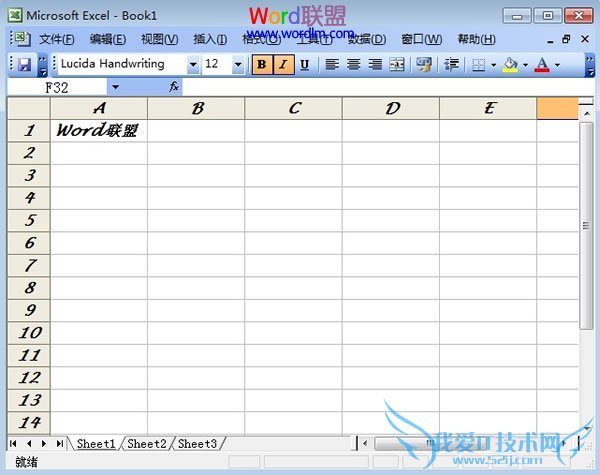600x475 pixels.
Task: Open the 编辑(E) menu
Action: (108, 39)
